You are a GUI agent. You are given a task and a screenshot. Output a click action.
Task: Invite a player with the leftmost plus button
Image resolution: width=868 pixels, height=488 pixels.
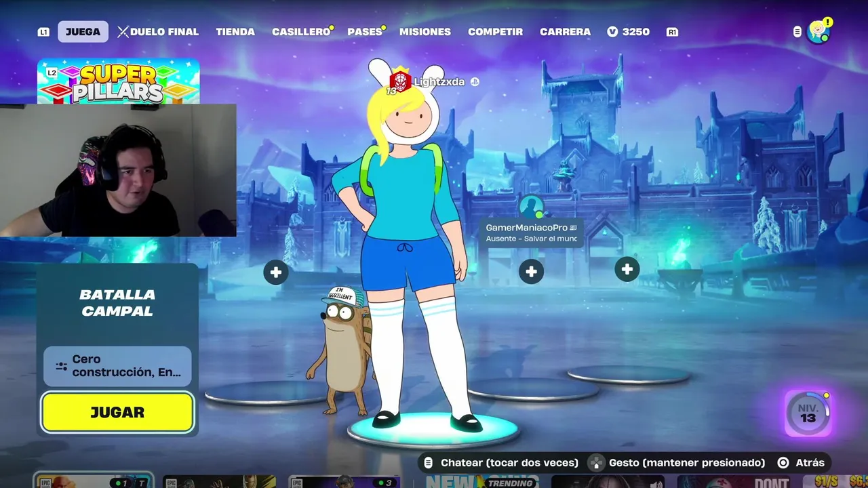(x=276, y=272)
